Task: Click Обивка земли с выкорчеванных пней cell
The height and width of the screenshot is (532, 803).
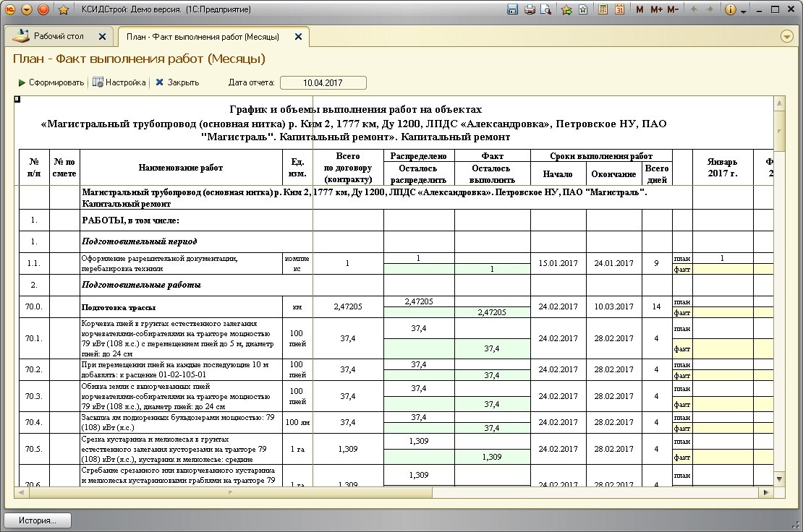Action: 181,396
